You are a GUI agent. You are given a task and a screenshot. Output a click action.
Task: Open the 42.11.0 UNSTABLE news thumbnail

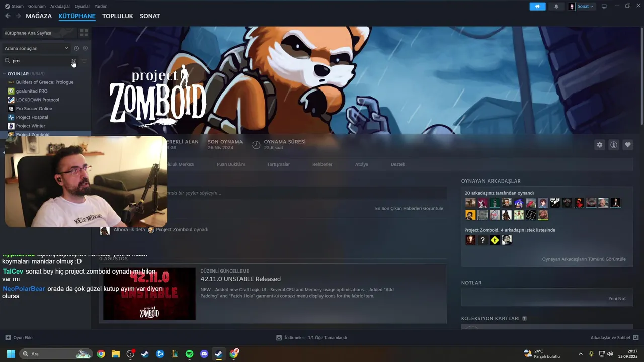coord(149,294)
